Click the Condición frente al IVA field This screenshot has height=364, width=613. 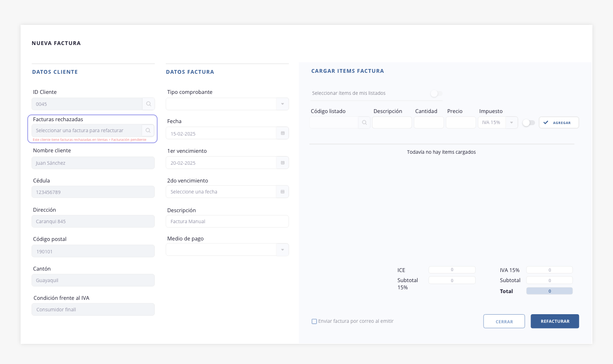[x=93, y=309]
